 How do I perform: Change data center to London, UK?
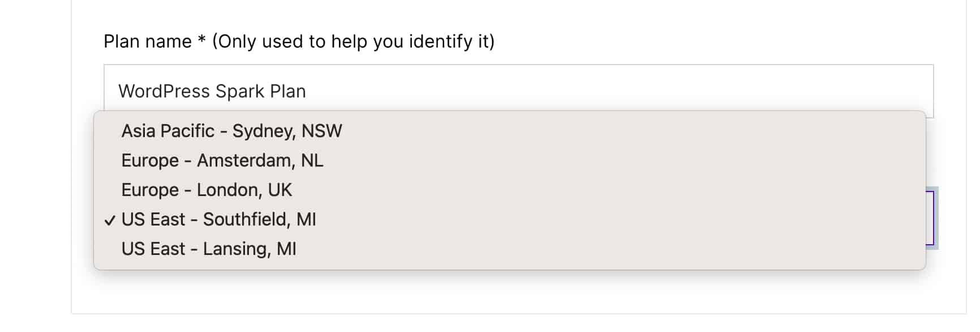207,190
